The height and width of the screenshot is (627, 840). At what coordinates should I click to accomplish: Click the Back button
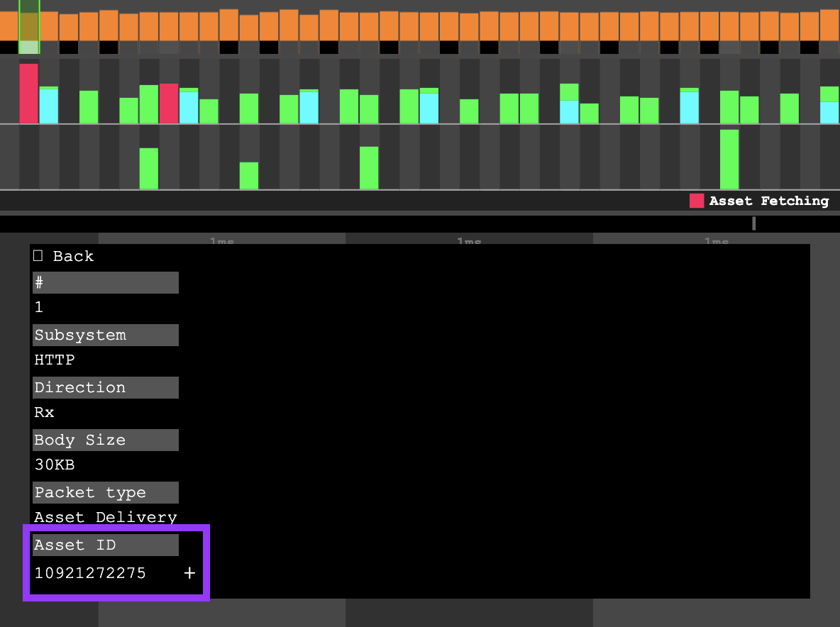click(63, 256)
